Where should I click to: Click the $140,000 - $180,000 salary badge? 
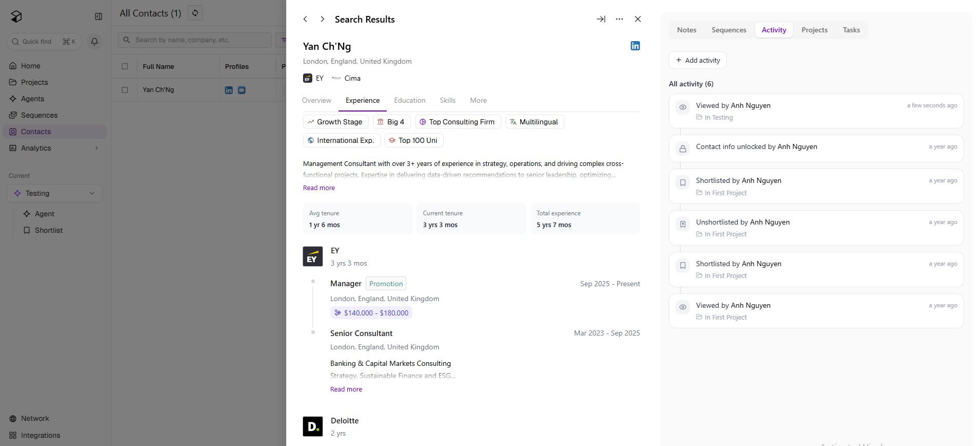tap(371, 313)
